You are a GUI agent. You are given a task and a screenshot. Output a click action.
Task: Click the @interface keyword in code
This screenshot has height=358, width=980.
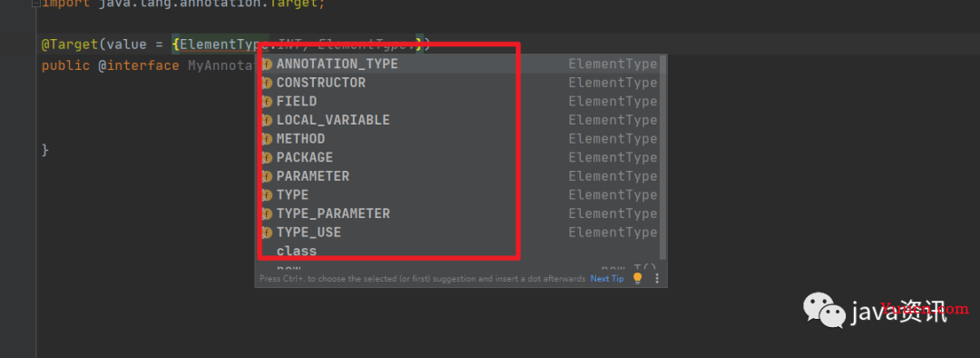point(139,65)
